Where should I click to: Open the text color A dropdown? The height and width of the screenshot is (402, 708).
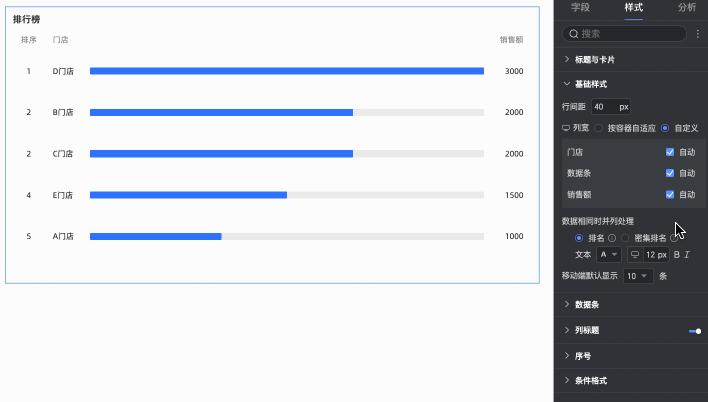[x=609, y=255]
